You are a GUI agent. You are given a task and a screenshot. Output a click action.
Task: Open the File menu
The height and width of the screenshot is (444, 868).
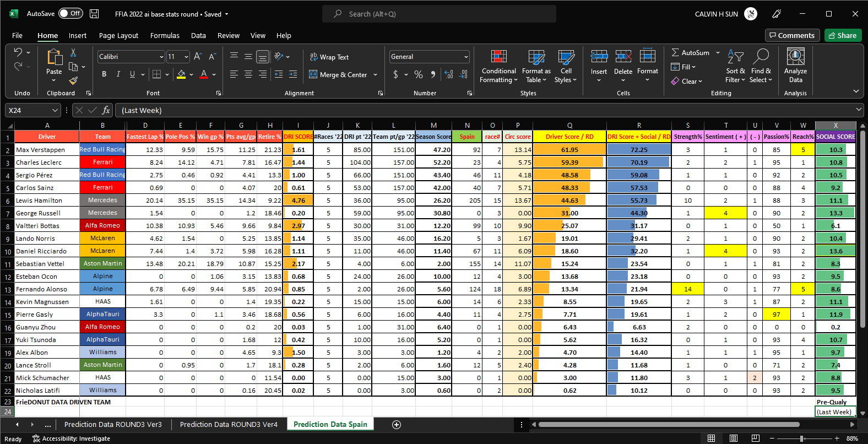17,35
